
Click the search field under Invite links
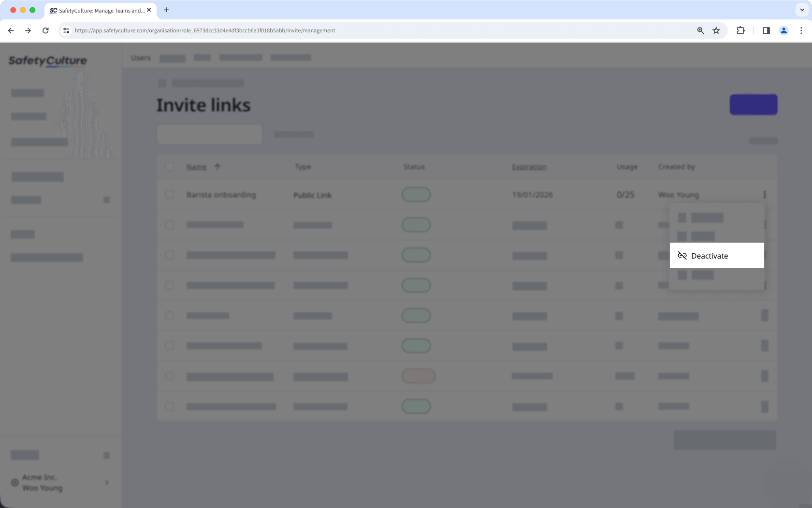click(210, 134)
